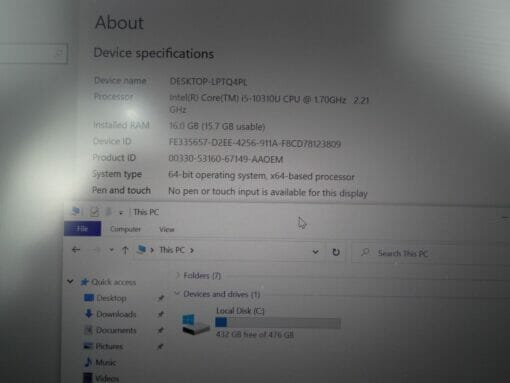
Task: Click the Search This PC field
Action: (x=430, y=253)
